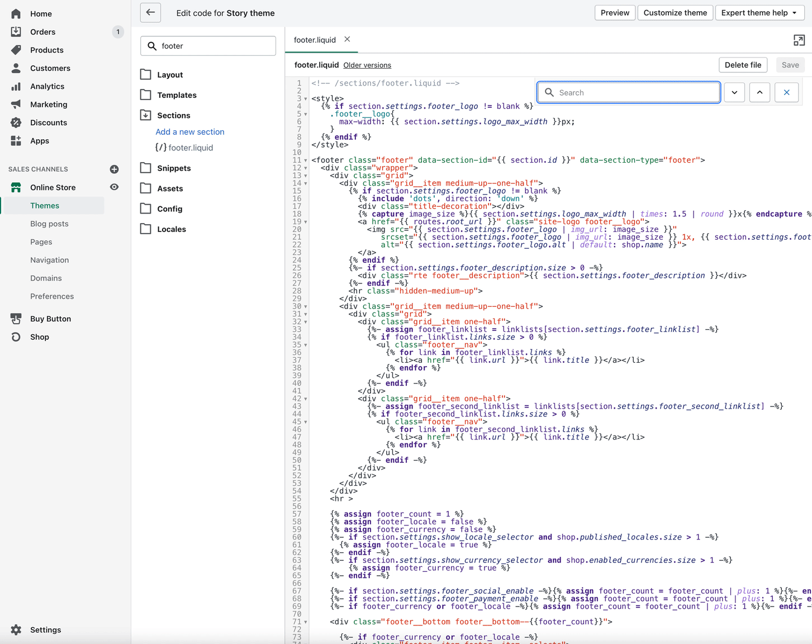Select Themes in the Online Store menu
The height and width of the screenshot is (644, 812).
(45, 205)
